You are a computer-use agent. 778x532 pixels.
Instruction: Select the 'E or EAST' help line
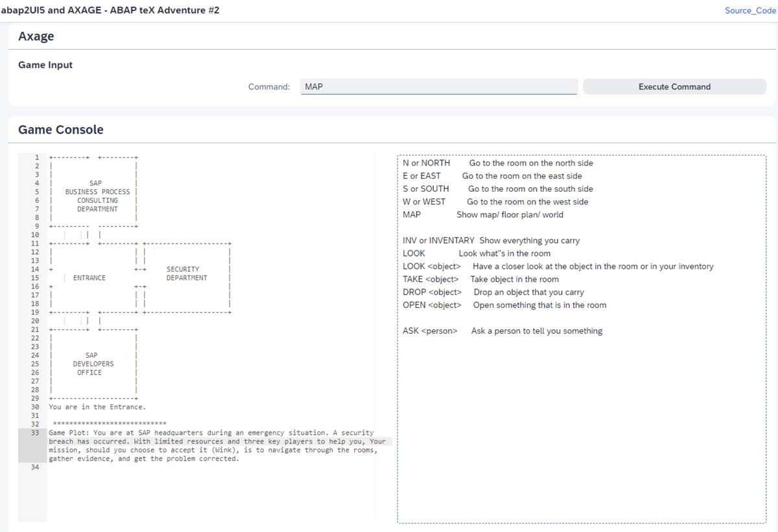pyautogui.click(x=492, y=176)
